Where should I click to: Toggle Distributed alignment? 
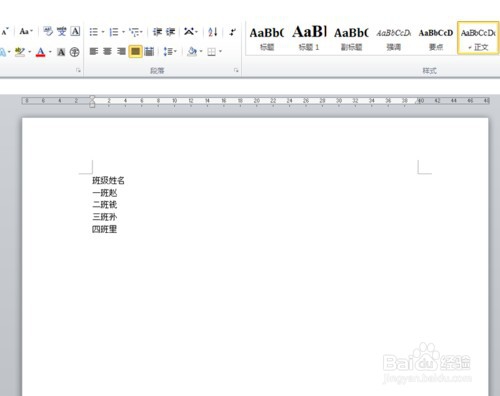pos(149,52)
